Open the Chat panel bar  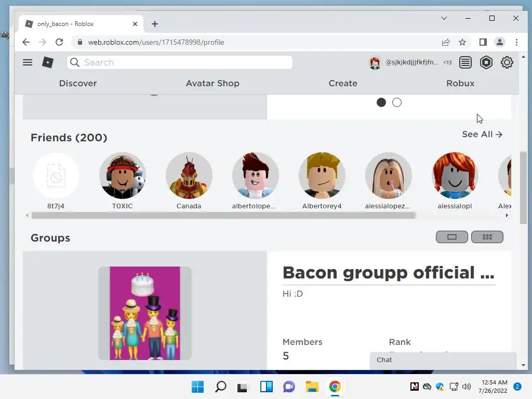[x=443, y=360]
